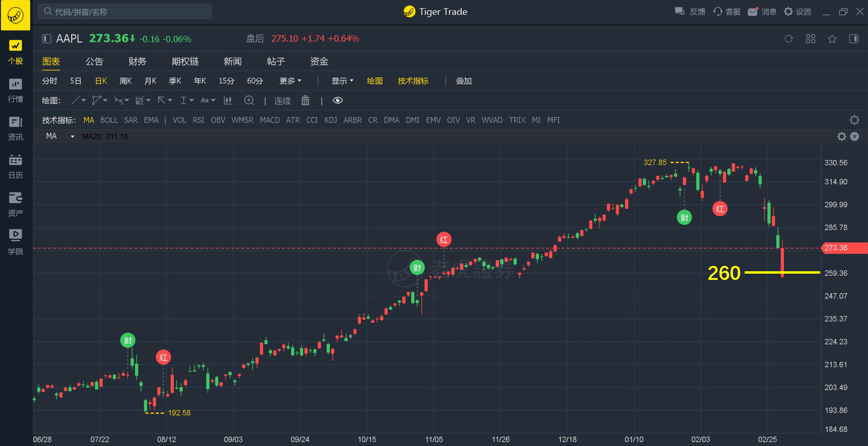Enable the BOLL indicator
The height and width of the screenshot is (446, 868).
click(109, 120)
